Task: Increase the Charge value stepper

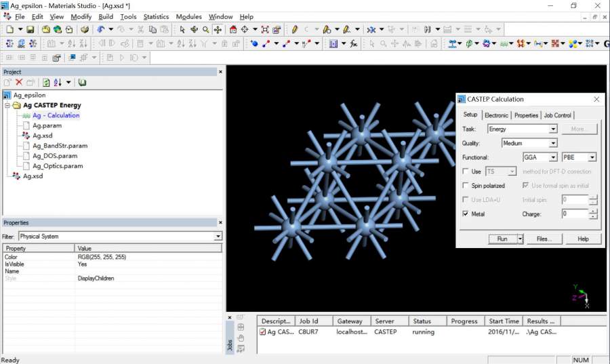Action: (x=593, y=211)
